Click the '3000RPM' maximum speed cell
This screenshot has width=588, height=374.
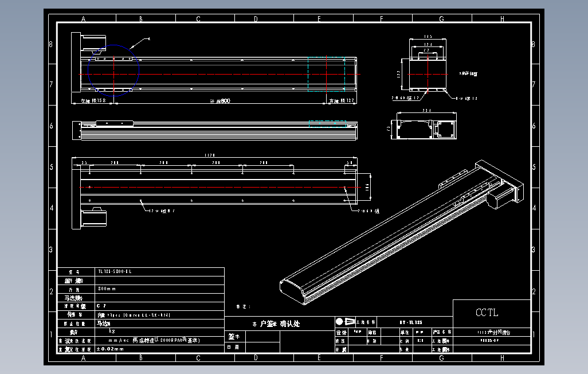pos(160,341)
